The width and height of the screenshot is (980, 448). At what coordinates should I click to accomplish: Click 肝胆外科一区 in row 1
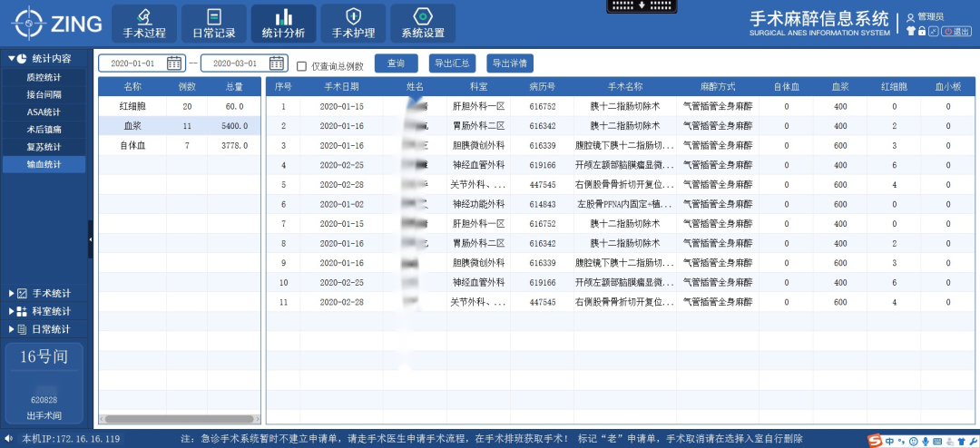[478, 106]
